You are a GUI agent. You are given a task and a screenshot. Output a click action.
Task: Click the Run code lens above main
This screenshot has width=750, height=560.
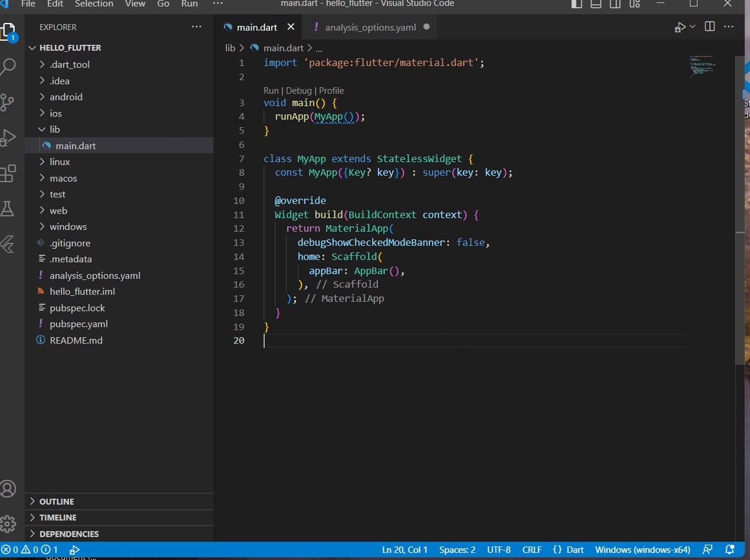click(x=271, y=91)
